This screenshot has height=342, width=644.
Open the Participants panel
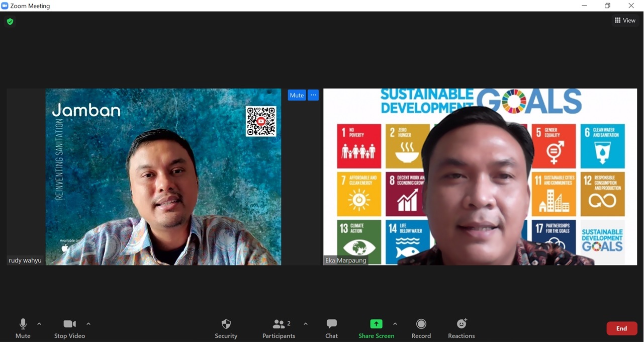(x=279, y=329)
